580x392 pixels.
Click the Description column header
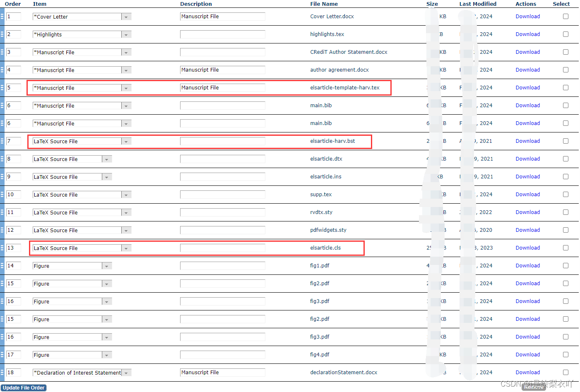[196, 4]
